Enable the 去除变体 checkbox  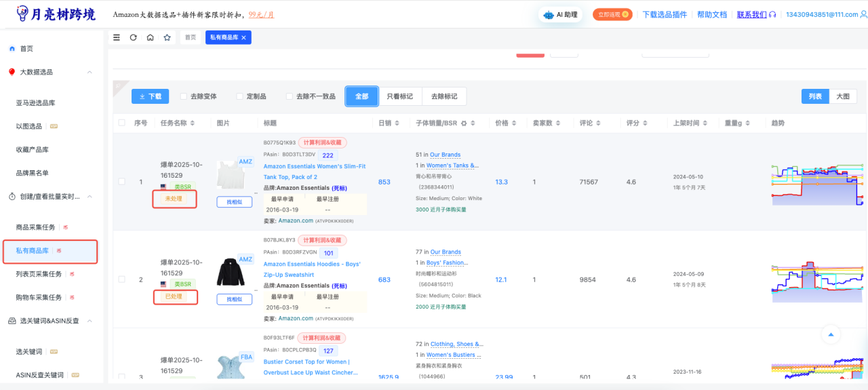(x=184, y=96)
